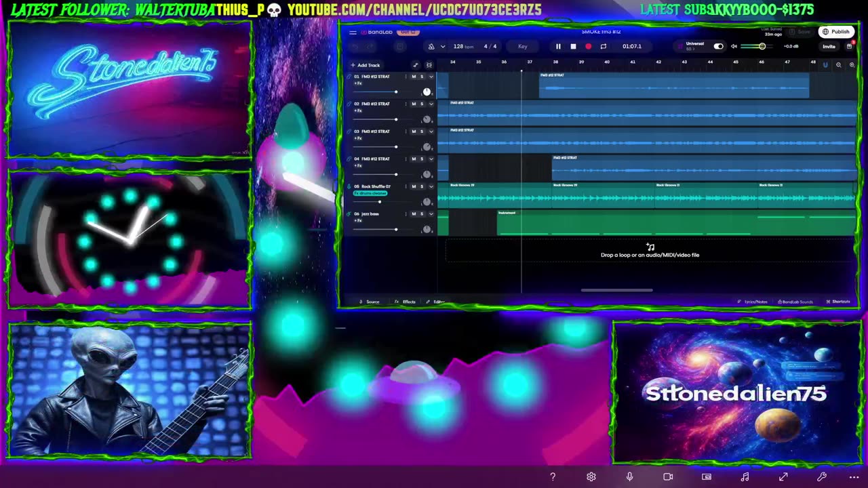Click the Publish button

click(x=836, y=32)
